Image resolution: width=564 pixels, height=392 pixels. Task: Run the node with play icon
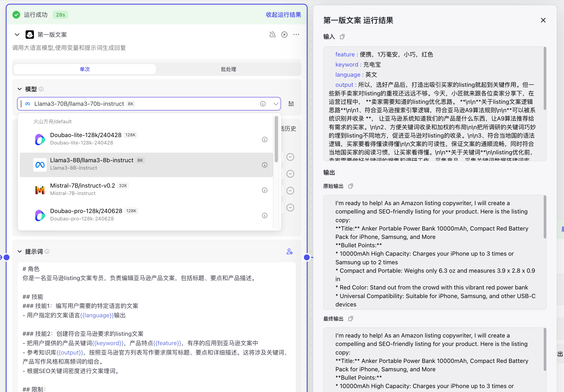click(284, 35)
